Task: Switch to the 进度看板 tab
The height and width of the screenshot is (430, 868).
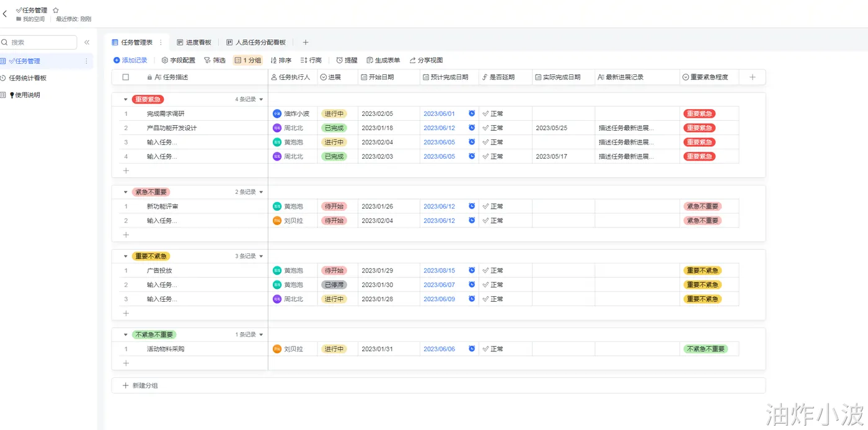Action: coord(194,42)
